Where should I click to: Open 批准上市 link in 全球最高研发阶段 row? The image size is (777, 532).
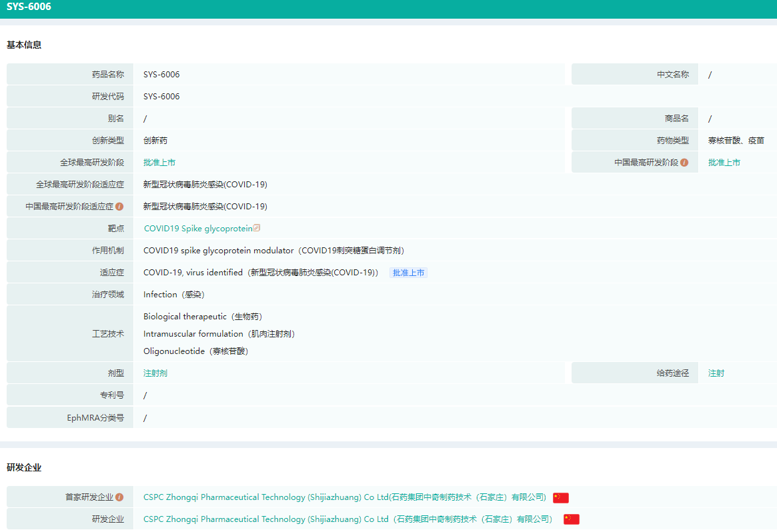159,163
